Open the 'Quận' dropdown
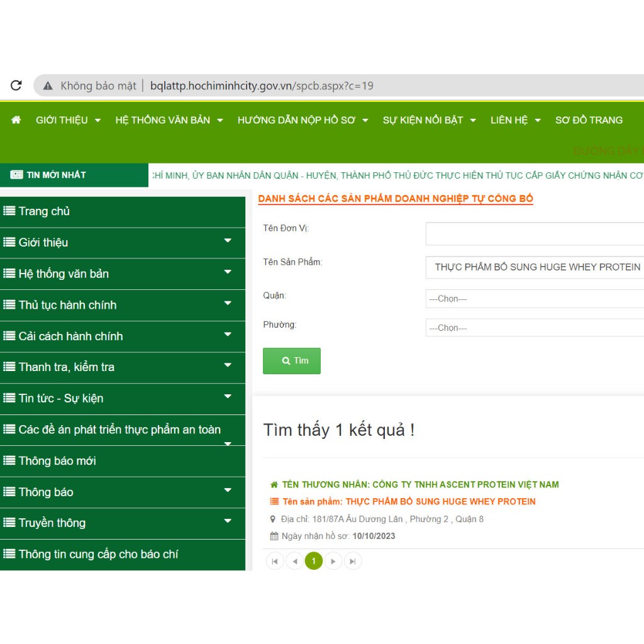This screenshot has height=644, width=644. click(x=535, y=299)
